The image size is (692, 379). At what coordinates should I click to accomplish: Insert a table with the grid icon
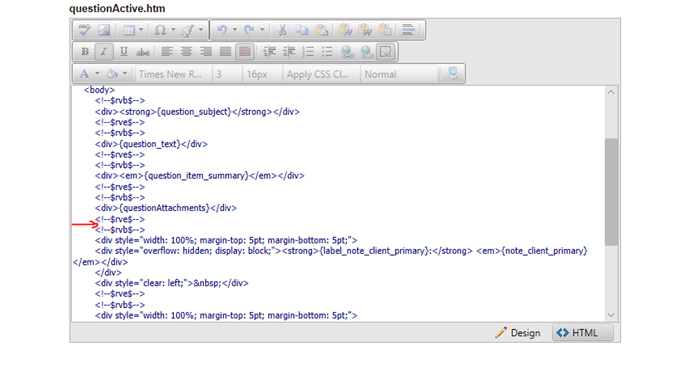click(x=129, y=30)
